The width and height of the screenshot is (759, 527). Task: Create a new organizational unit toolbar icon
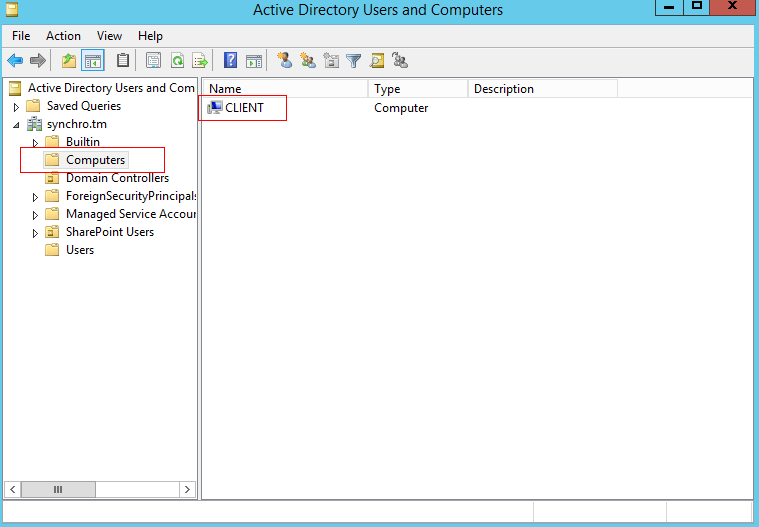(331, 60)
